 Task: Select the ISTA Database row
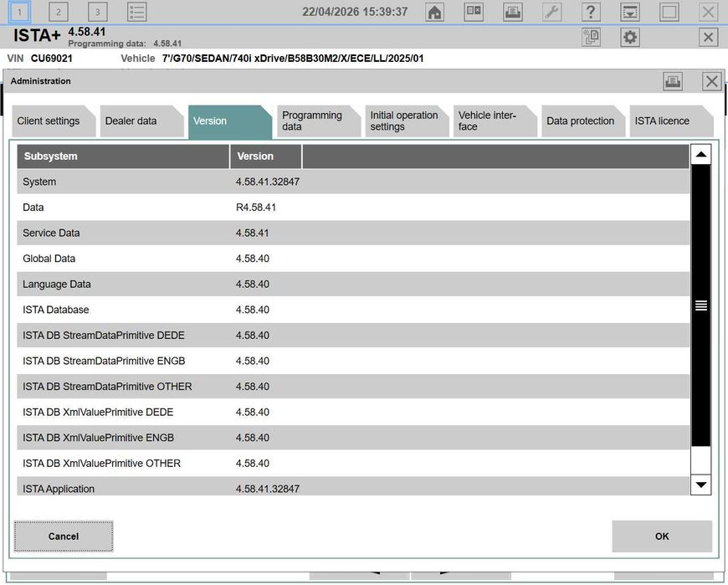tap(353, 310)
